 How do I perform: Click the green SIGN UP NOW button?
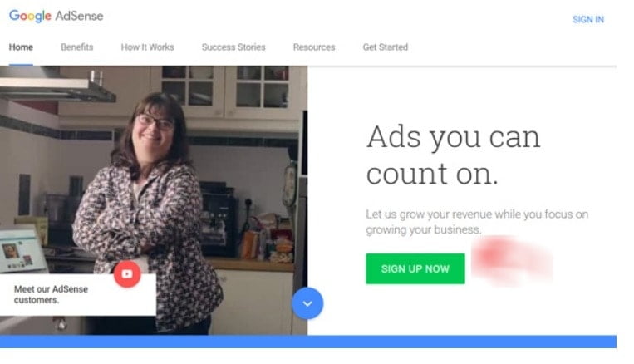415,268
